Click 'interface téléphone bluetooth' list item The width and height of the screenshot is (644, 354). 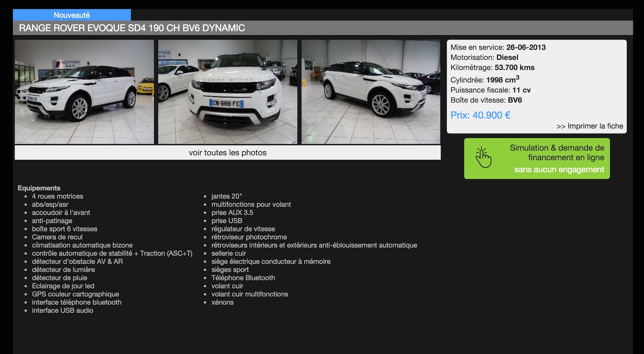tap(76, 302)
